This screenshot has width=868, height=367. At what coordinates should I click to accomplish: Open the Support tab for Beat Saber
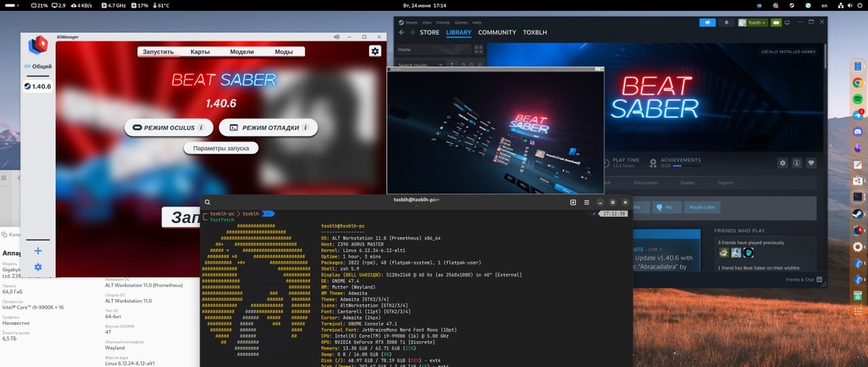(726, 182)
